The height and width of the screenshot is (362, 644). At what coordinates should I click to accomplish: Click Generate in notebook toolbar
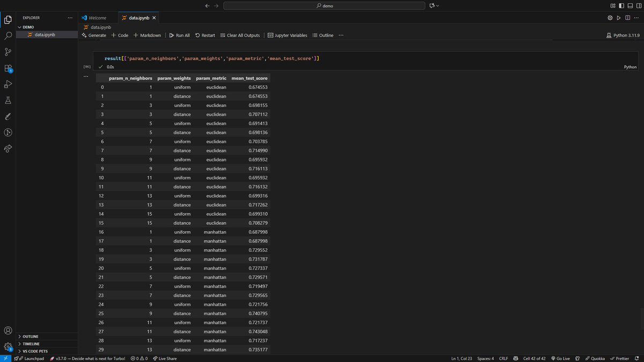pos(94,35)
